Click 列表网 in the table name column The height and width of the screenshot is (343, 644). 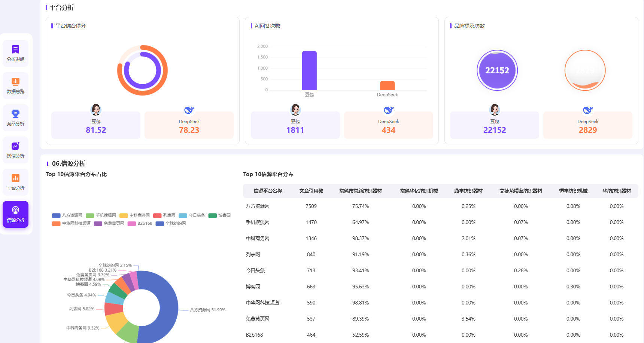click(253, 255)
